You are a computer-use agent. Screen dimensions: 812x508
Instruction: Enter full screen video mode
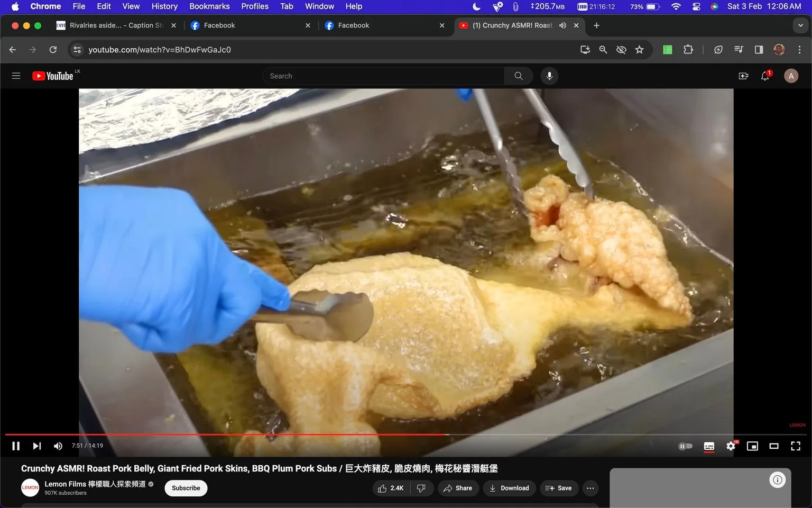pos(796,446)
